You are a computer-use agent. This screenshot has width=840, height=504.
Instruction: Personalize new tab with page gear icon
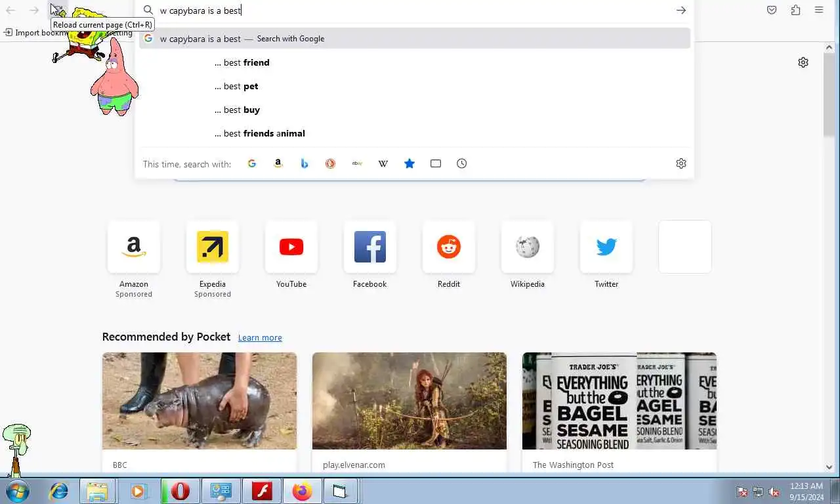click(x=803, y=62)
